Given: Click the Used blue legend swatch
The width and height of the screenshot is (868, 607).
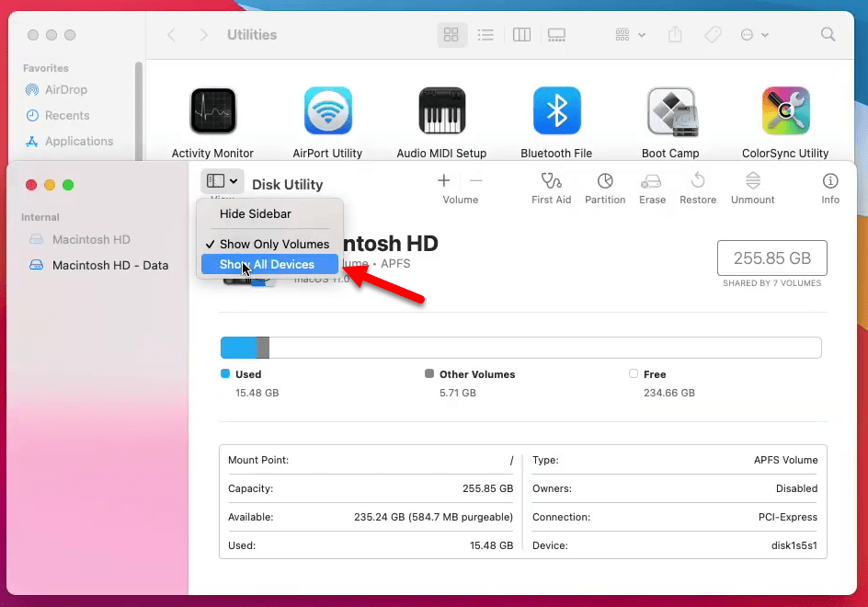Looking at the screenshot, I should (224, 373).
